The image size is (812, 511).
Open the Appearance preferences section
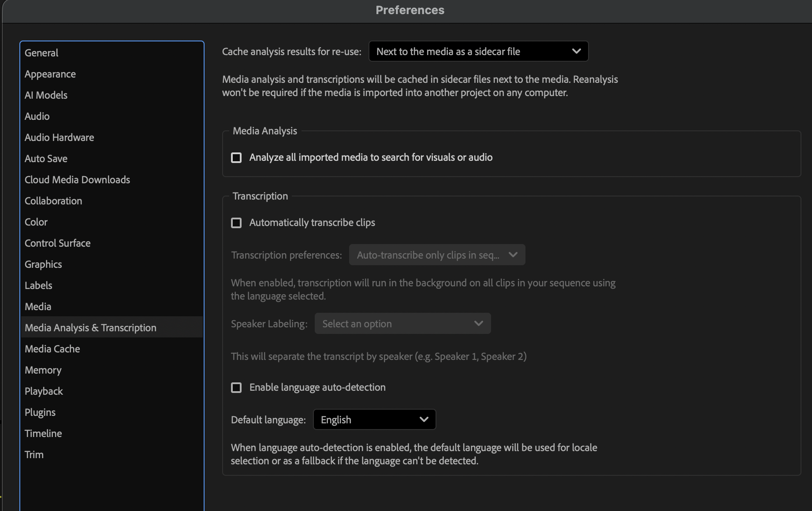coord(50,74)
